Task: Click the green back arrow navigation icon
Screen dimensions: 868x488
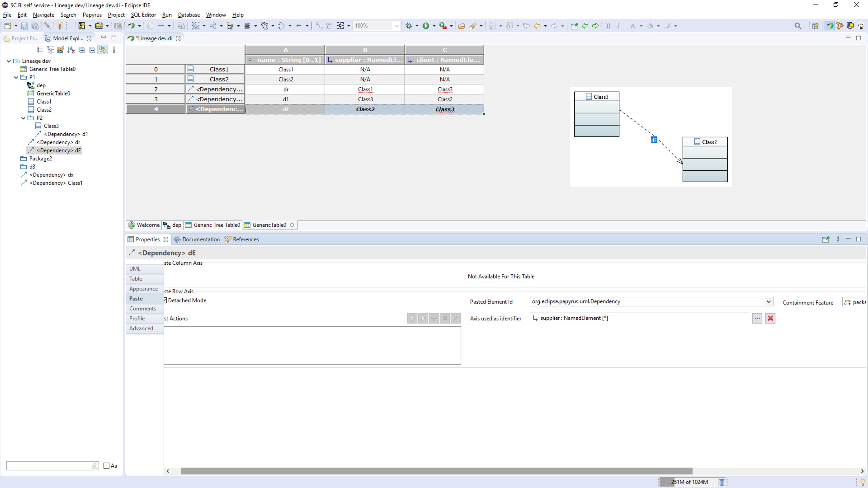Action: click(x=585, y=25)
